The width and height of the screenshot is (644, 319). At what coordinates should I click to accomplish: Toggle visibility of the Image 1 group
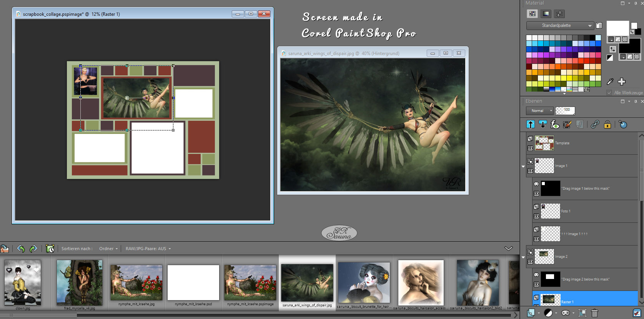coord(530,171)
